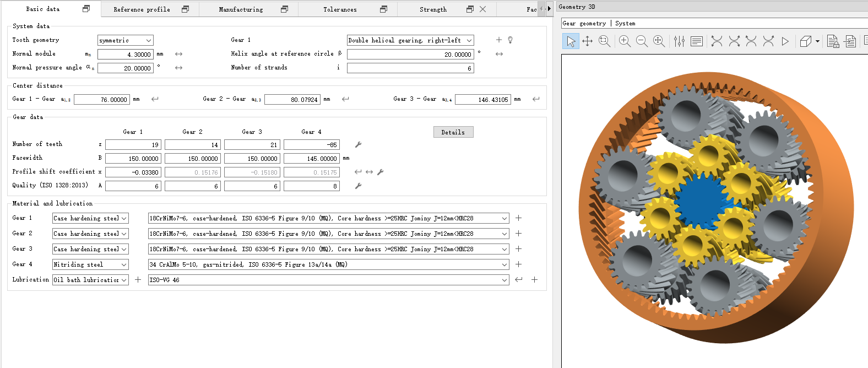This screenshot has height=368, width=868.
Task: Open Gear 3 18CrNiMo7-6 material dropdown
Action: click(328, 249)
